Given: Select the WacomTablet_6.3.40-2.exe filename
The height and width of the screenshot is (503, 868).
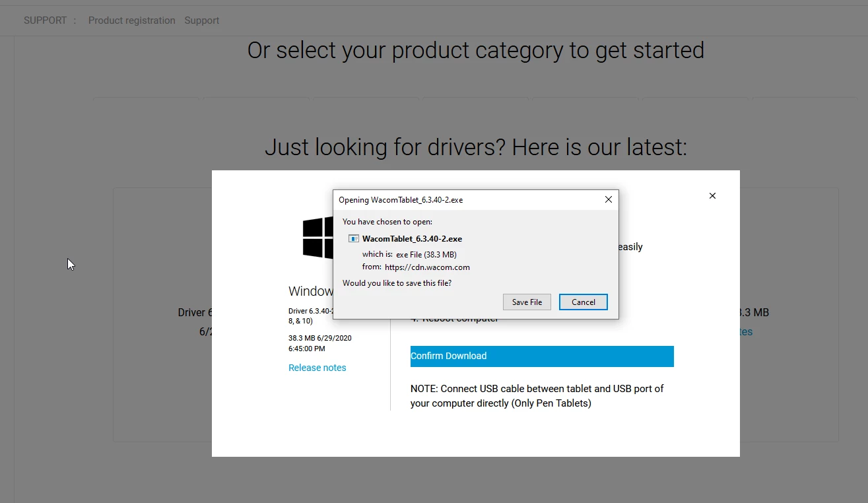Looking at the screenshot, I should pyautogui.click(x=412, y=239).
